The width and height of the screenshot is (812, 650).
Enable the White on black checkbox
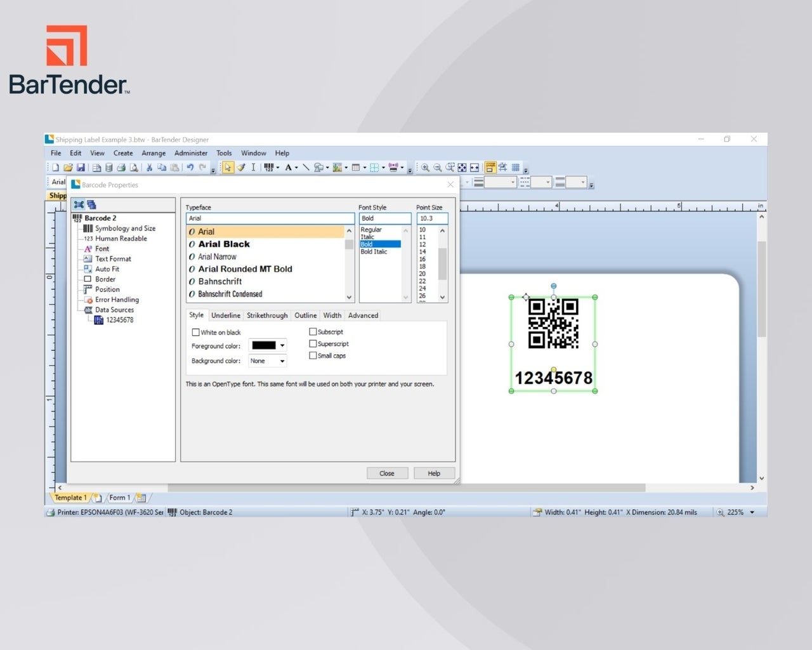[x=196, y=332]
